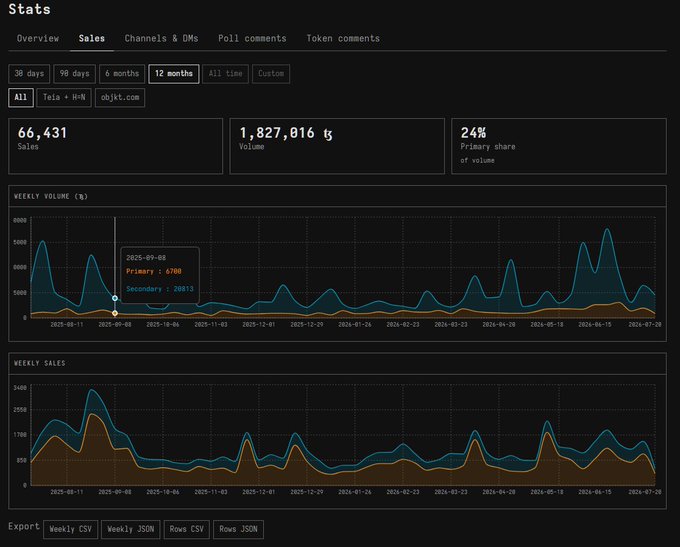Click the orange Primary data point marker
Viewport: 680px width, 547px height.
tap(115, 313)
